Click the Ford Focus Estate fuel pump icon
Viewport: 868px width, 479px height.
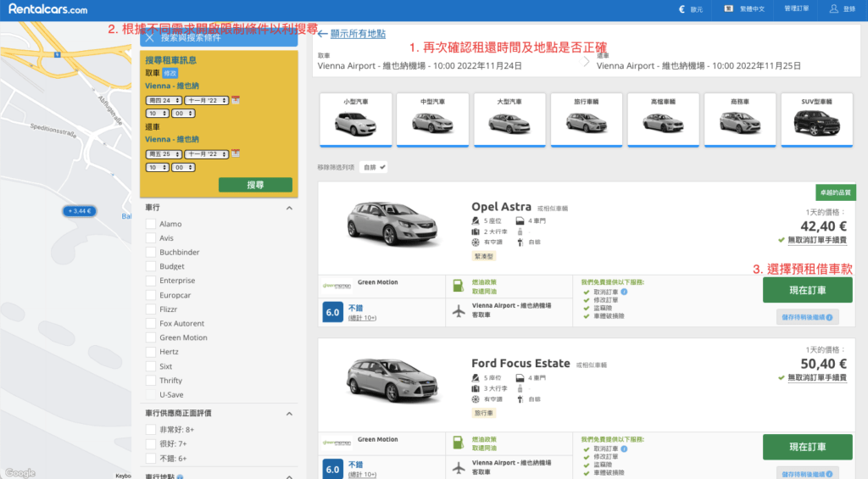pos(459,443)
